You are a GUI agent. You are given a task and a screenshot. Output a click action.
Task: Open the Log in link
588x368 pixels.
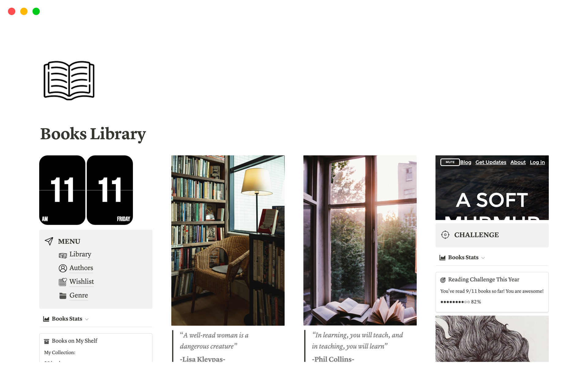[537, 162]
